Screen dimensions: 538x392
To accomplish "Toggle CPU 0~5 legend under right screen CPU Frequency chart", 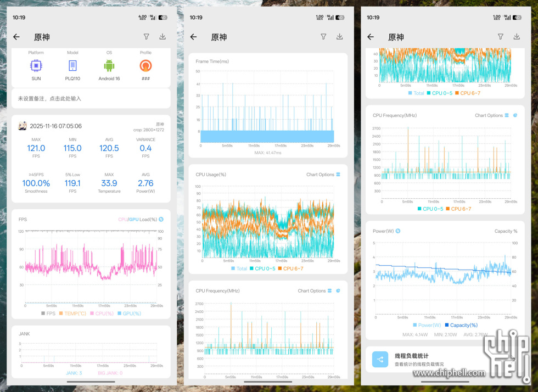I will 430,209.
